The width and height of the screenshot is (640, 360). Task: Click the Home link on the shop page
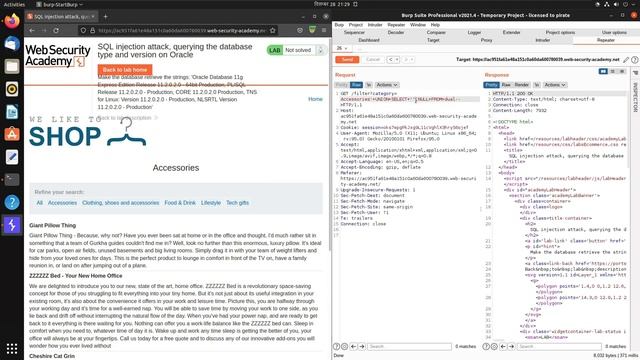[x=315, y=99]
